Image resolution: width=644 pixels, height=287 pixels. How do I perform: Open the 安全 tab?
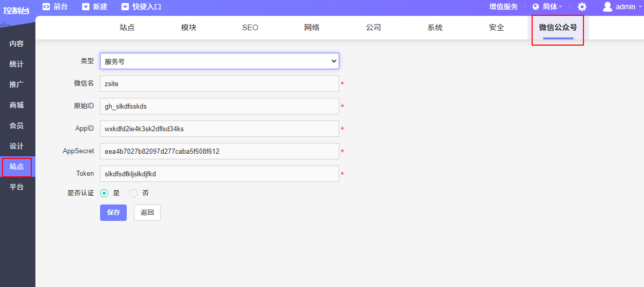click(x=496, y=28)
